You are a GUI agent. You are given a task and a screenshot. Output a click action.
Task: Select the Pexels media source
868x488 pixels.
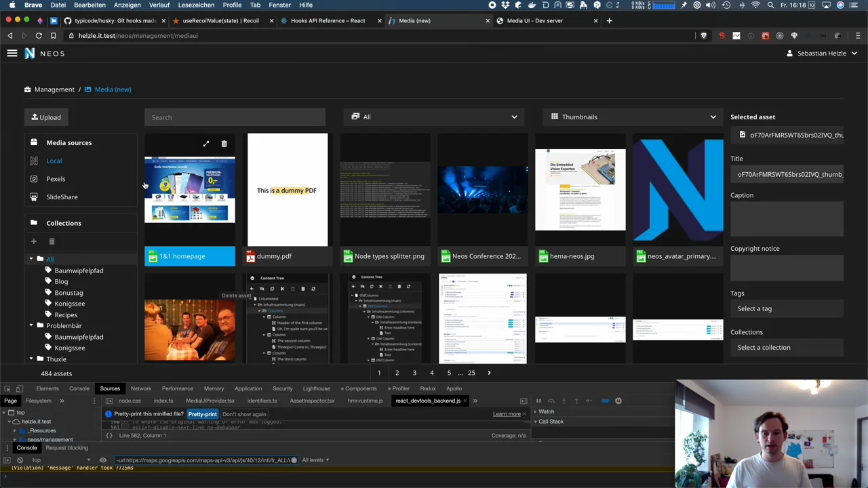click(56, 179)
